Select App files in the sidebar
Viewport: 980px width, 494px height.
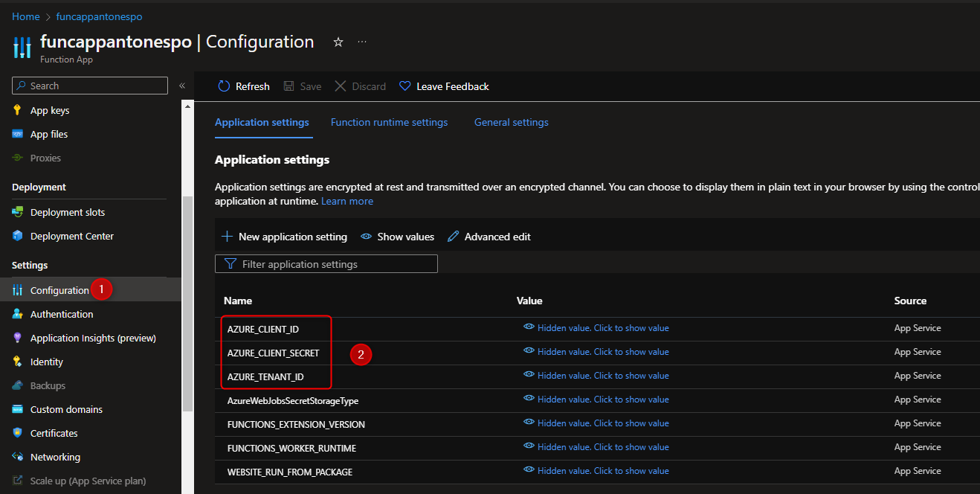[x=49, y=133]
